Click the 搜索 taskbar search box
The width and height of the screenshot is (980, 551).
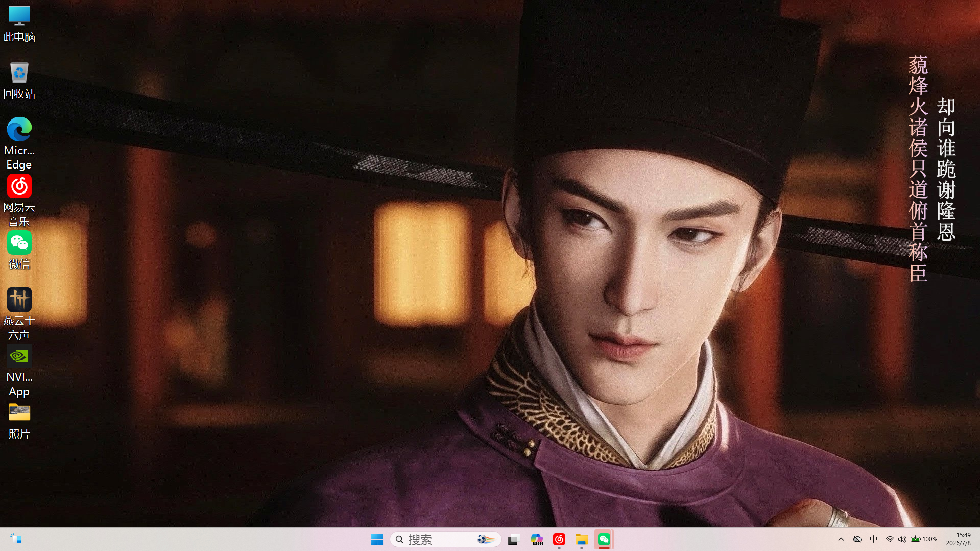click(445, 539)
